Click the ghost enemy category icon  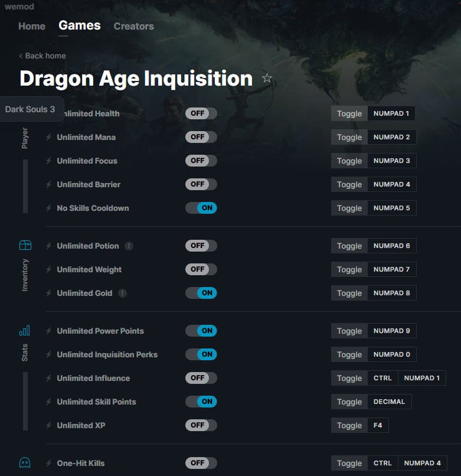(x=25, y=462)
